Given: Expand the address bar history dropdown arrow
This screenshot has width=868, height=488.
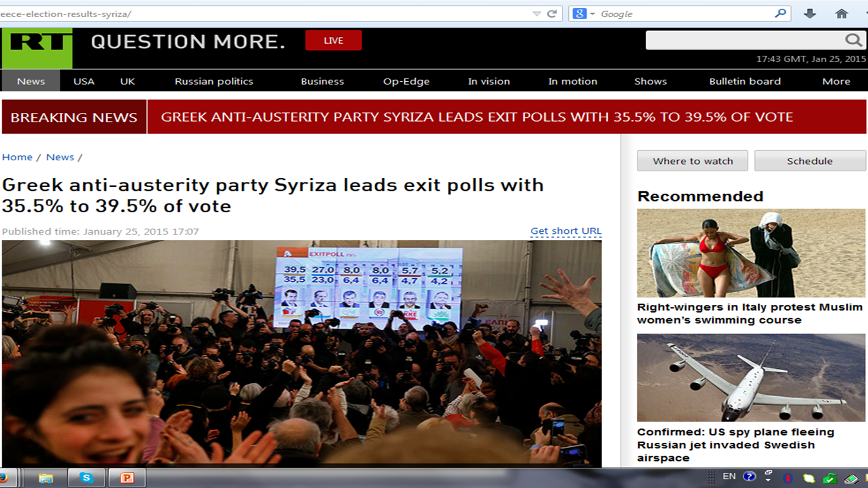Looking at the screenshot, I should pos(537,14).
